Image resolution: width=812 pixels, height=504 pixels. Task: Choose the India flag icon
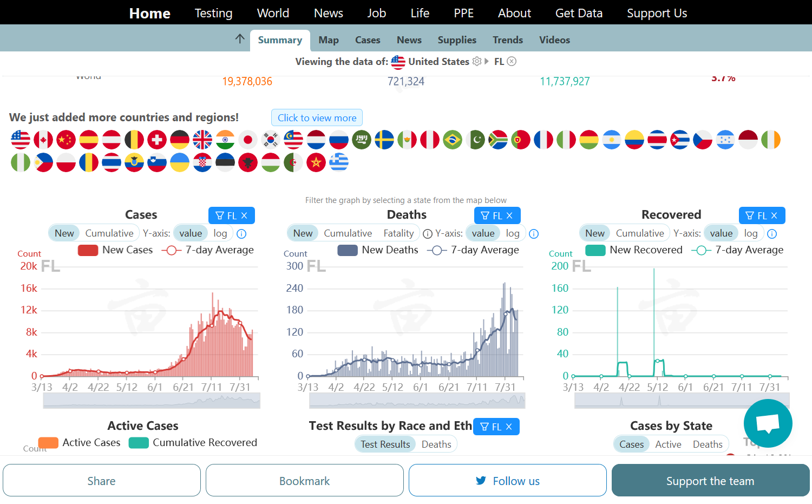225,140
